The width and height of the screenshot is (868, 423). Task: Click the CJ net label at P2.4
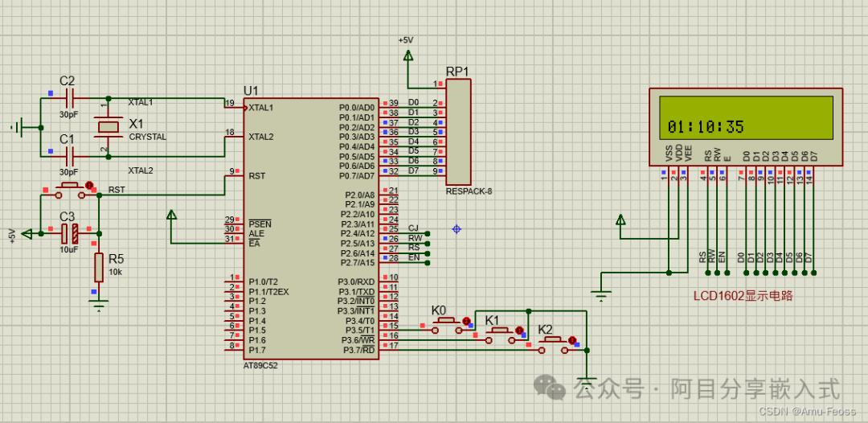coord(414,228)
